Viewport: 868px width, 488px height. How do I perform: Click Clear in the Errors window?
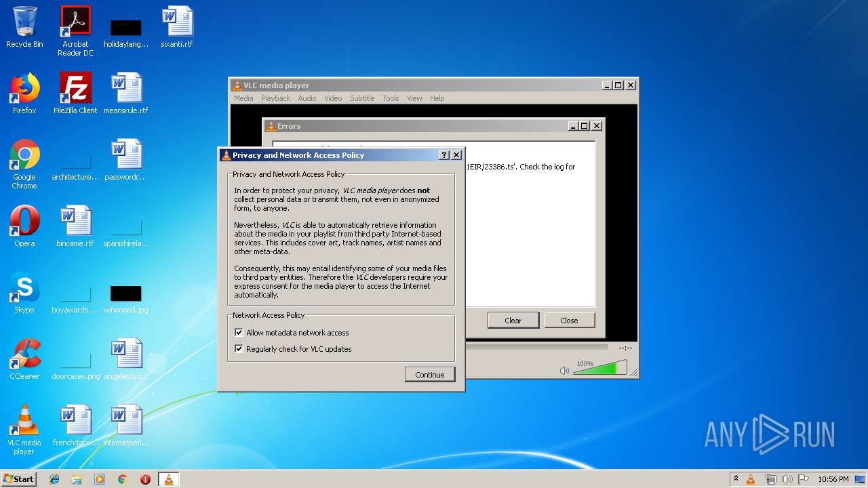coord(513,321)
